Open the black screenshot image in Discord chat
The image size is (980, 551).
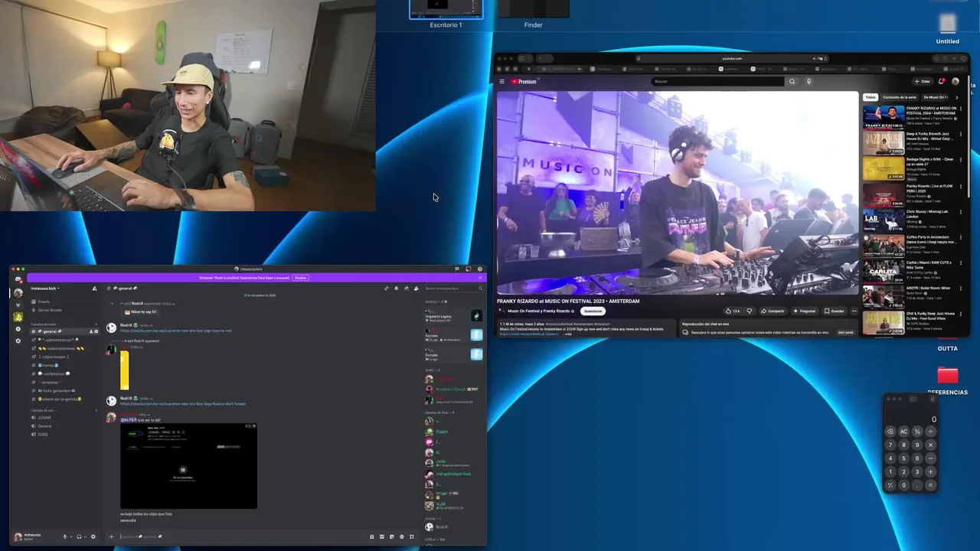(x=188, y=465)
